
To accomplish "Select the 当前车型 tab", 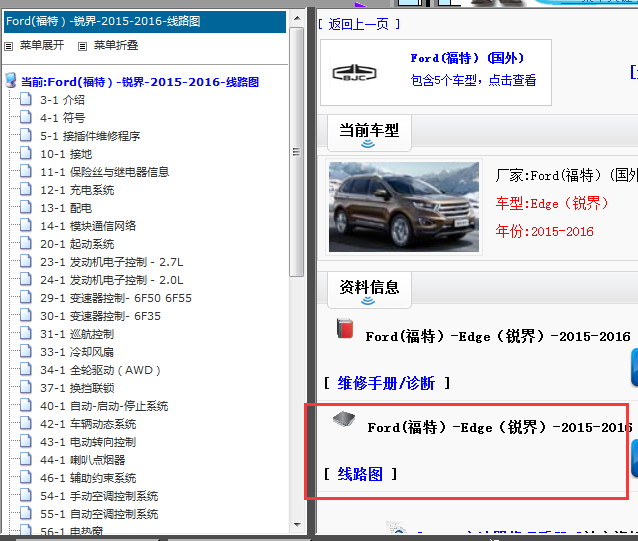I will [369, 133].
